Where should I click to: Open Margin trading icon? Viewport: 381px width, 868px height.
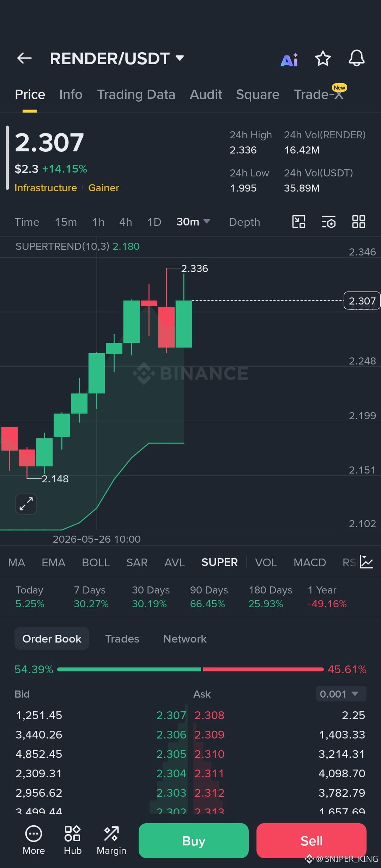(111, 840)
